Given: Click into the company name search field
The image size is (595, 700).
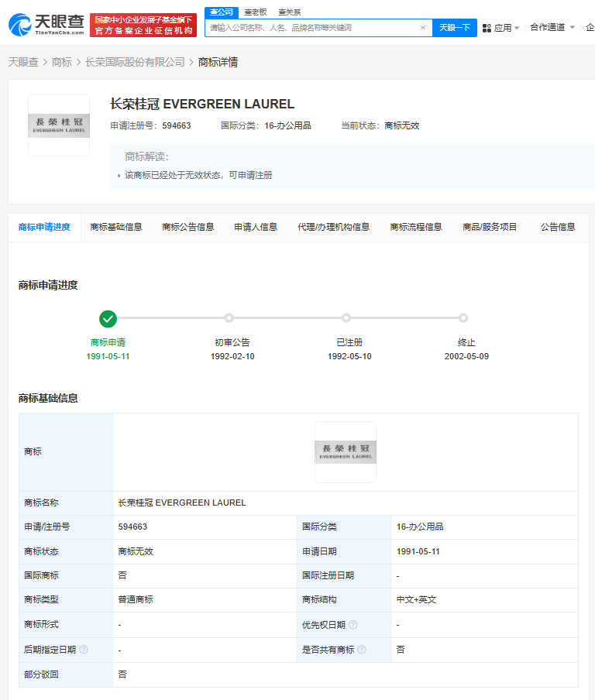Looking at the screenshot, I should pyautogui.click(x=310, y=27).
